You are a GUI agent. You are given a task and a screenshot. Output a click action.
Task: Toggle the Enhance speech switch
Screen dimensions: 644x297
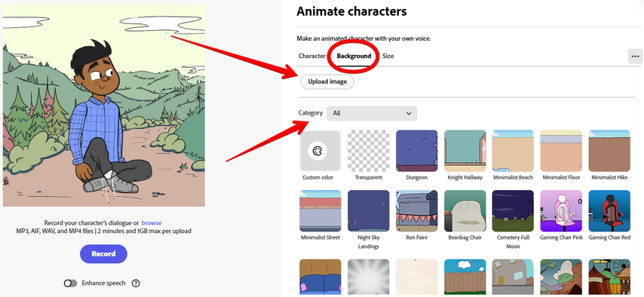coord(71,283)
